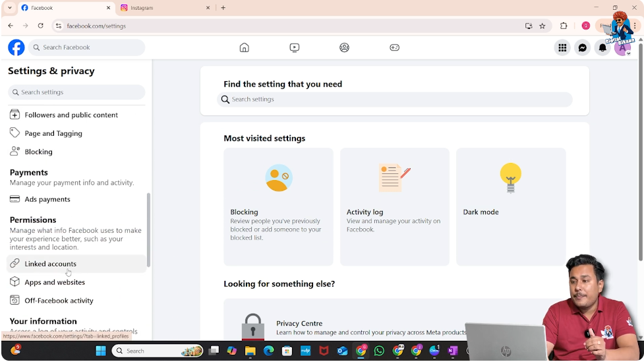Open Microsoft Store from the taskbar

(287, 351)
